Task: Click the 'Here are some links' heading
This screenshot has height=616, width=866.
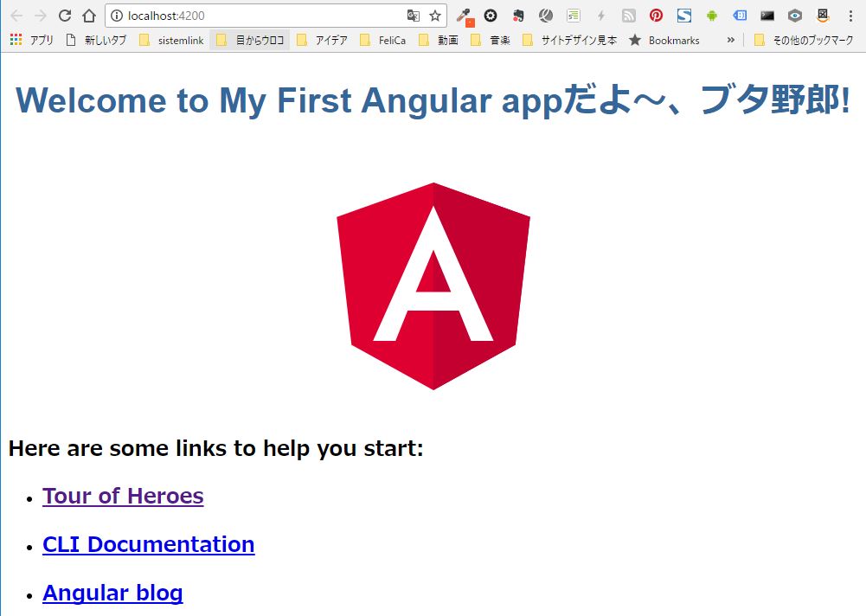Action: (216, 448)
